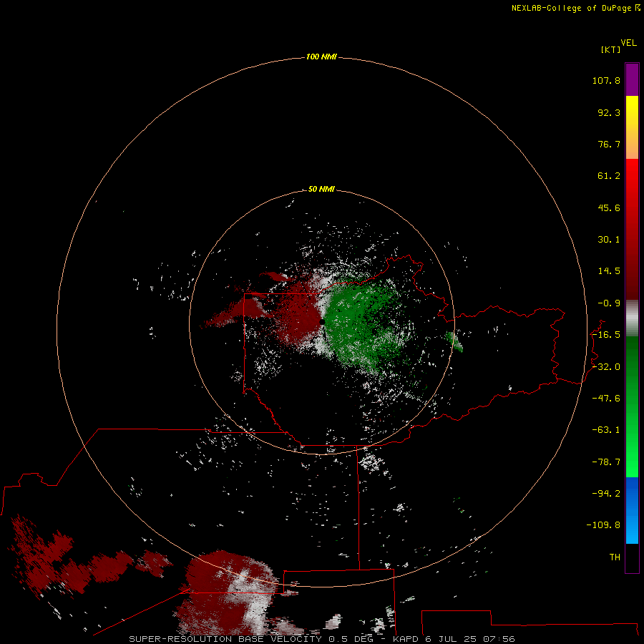Screen dimensions: 644x644
Task: Click the -0.9 legend value
Action: coord(609,303)
